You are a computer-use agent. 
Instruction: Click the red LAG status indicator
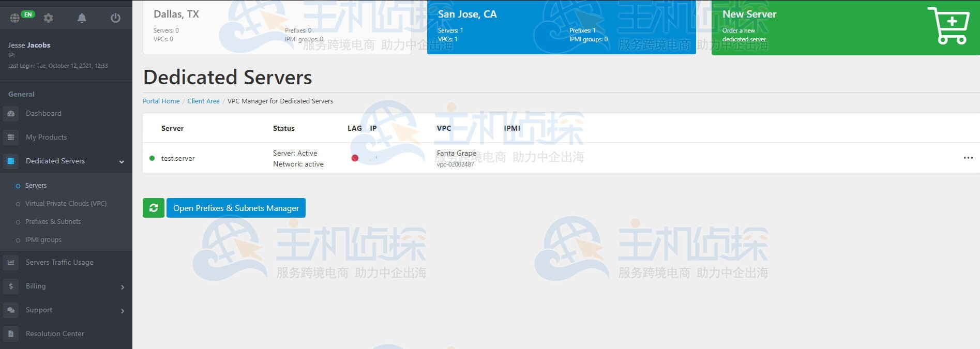click(x=355, y=158)
